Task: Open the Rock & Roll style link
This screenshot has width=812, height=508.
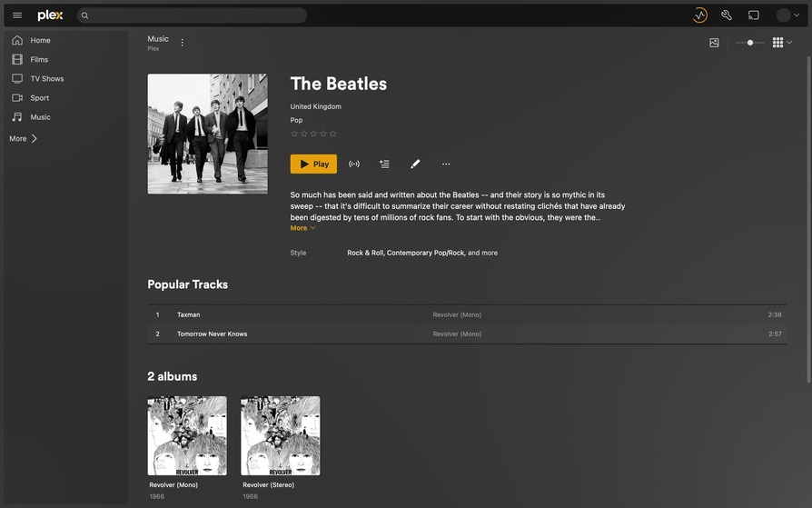Action: click(x=365, y=253)
